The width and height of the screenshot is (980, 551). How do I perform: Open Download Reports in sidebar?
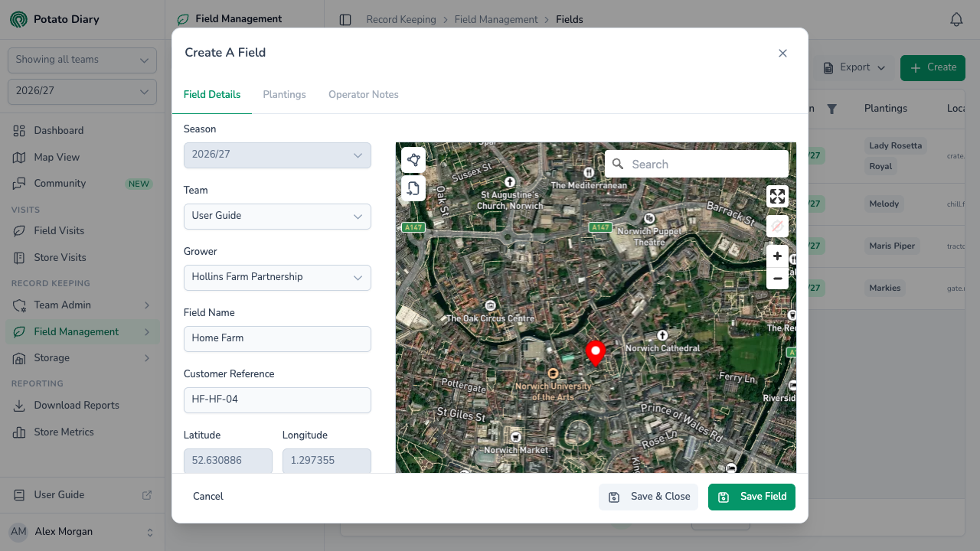tap(83, 406)
